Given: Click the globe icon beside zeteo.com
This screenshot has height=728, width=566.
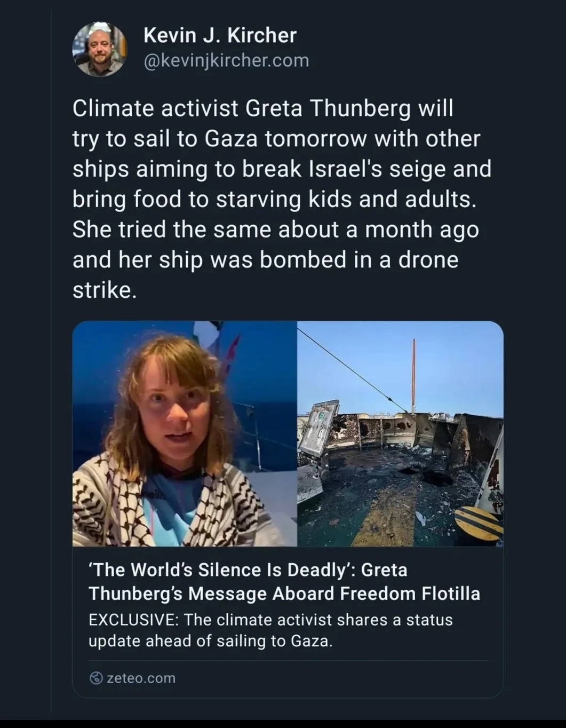Looking at the screenshot, I should pos(96,678).
